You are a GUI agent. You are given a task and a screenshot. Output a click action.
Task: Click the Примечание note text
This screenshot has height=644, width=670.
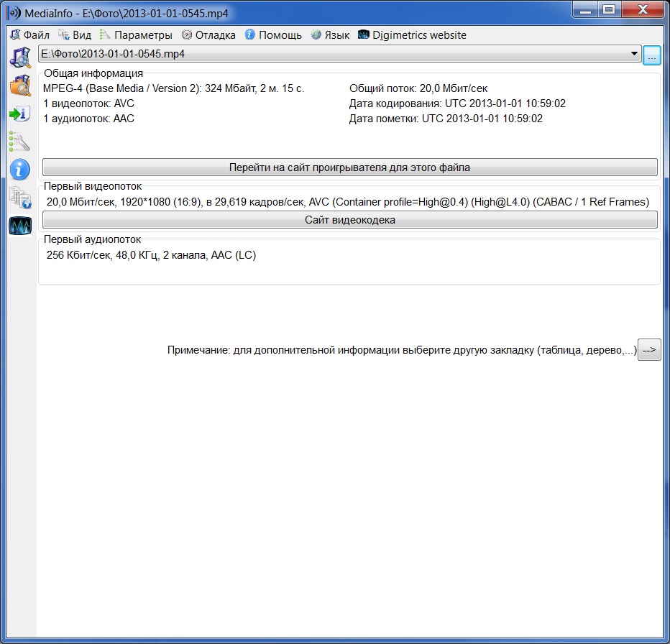pyautogui.click(x=402, y=350)
